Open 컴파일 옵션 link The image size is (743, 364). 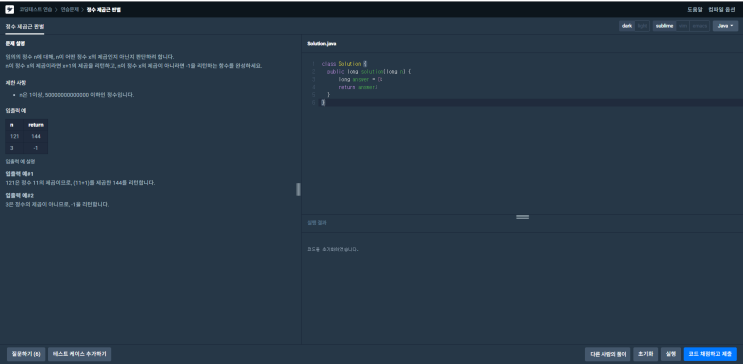coord(722,9)
